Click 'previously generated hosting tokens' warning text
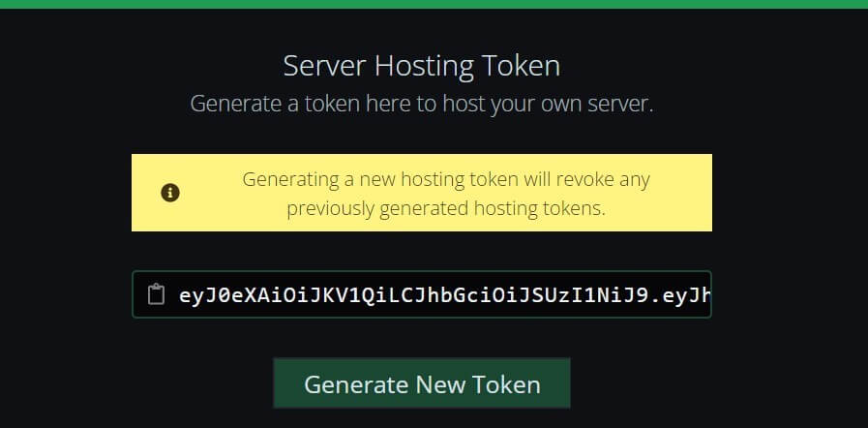 pyautogui.click(x=446, y=208)
